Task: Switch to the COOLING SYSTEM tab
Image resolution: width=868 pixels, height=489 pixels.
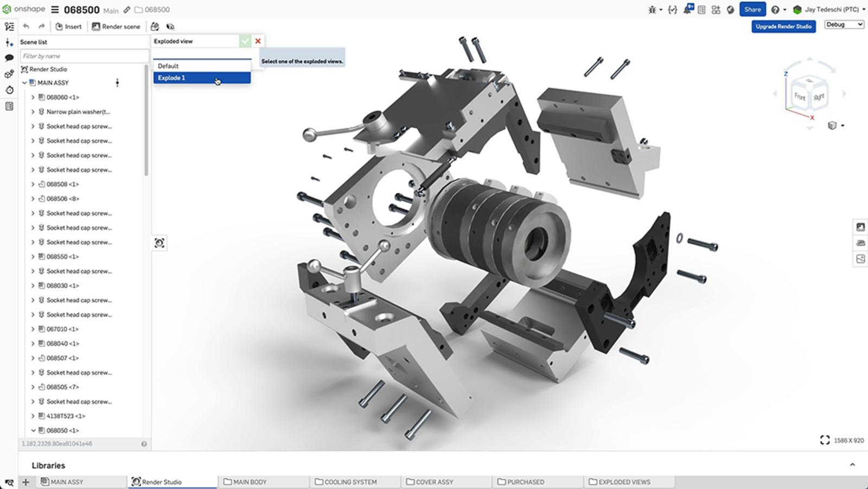Action: coord(350,481)
